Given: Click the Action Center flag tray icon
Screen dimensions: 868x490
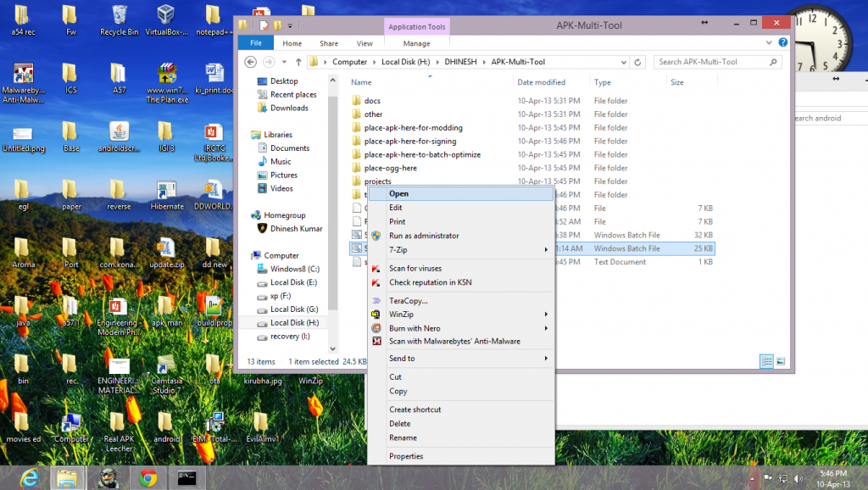Looking at the screenshot, I should (x=768, y=478).
